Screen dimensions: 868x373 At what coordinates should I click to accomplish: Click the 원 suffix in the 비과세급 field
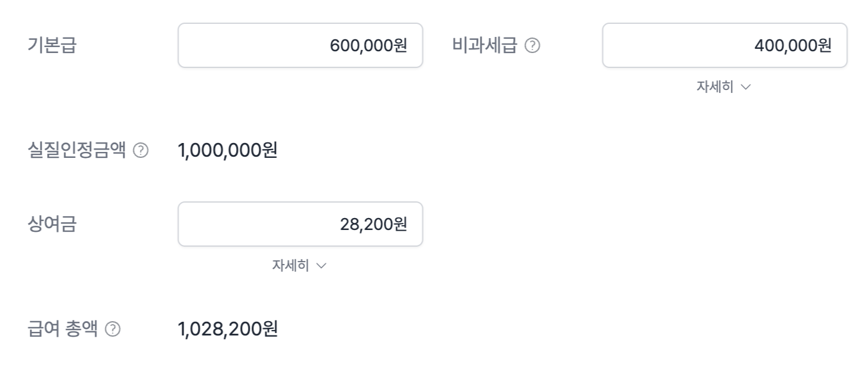click(824, 46)
